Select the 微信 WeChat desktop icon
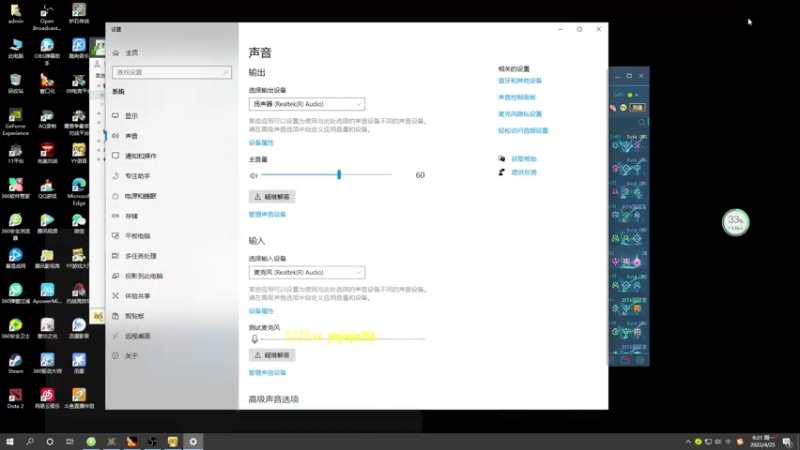Screen dimensions: 800x450 [x=79, y=223]
